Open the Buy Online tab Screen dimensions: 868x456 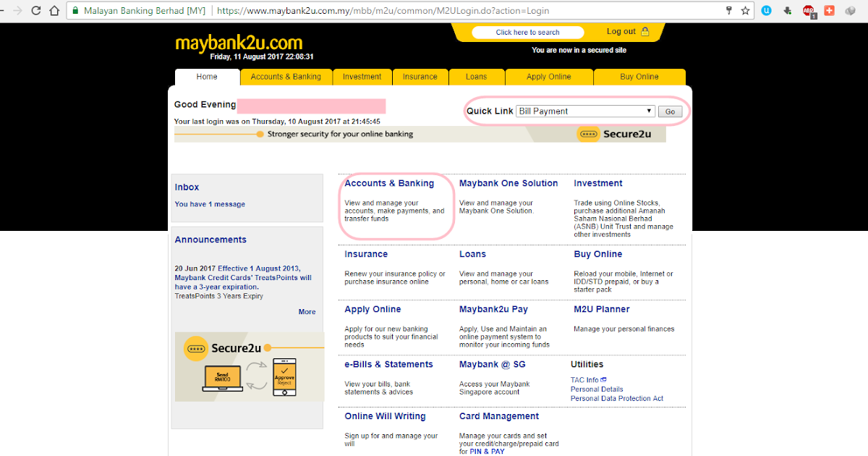[x=639, y=77]
